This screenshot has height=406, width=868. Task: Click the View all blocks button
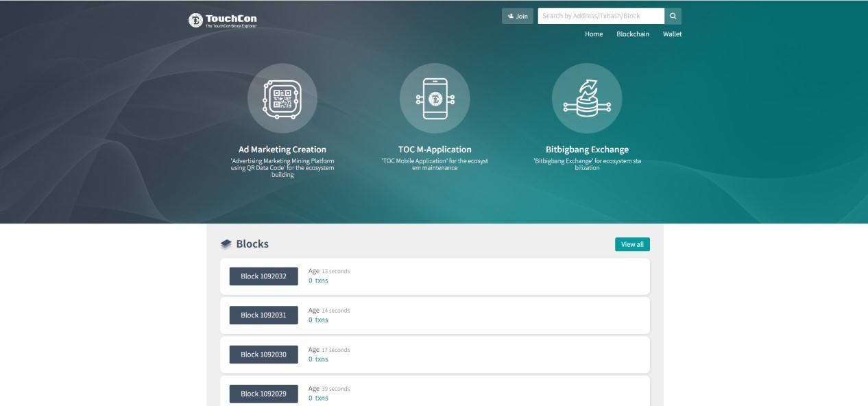632,244
